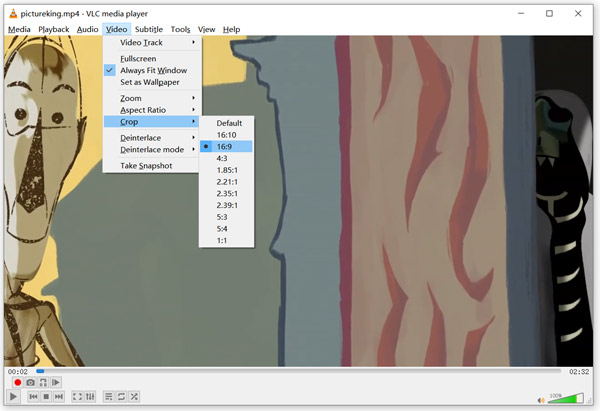
Task: Choose Take Snapshot menu entry
Action: tap(152, 166)
